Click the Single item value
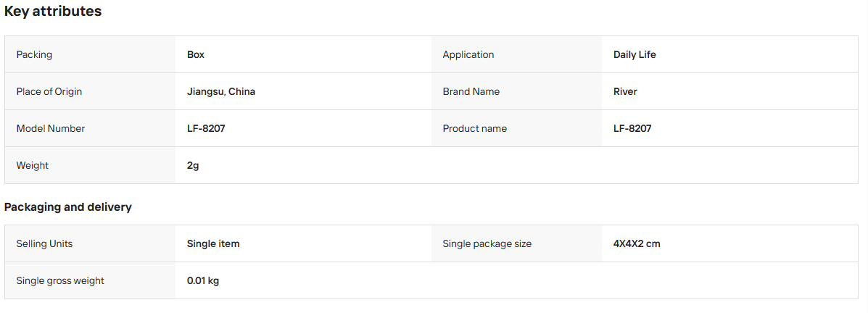Viewport: 868px width, 313px height. pos(213,244)
